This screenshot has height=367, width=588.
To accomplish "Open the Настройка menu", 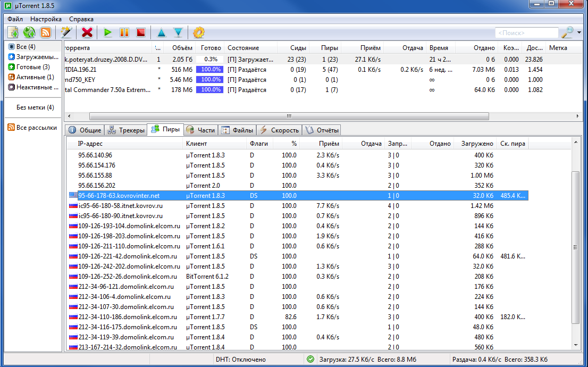I will [46, 19].
